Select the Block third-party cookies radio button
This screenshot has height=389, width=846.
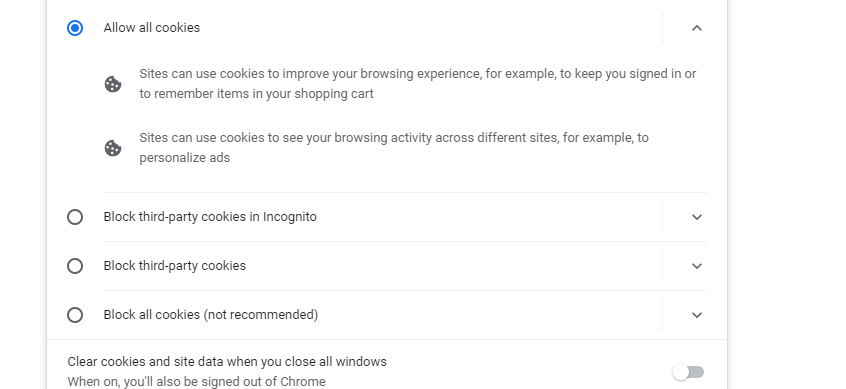pyautogui.click(x=75, y=266)
